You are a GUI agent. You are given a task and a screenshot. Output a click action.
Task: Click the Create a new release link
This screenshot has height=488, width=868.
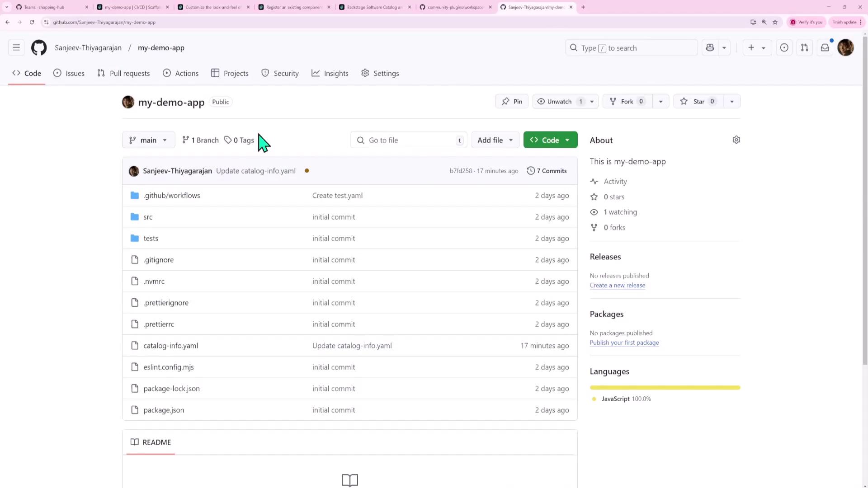[x=617, y=286]
